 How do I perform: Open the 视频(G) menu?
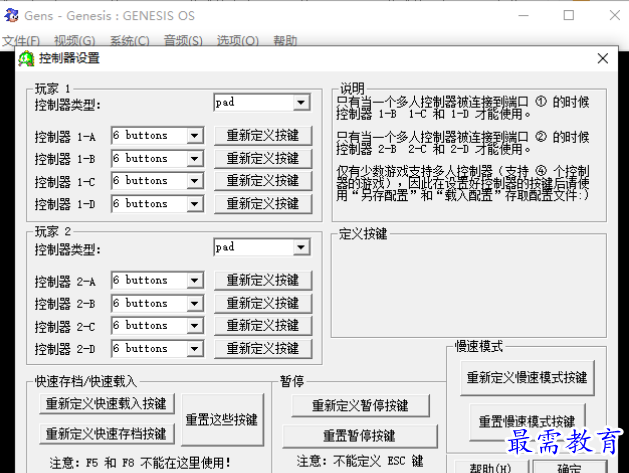click(75, 41)
